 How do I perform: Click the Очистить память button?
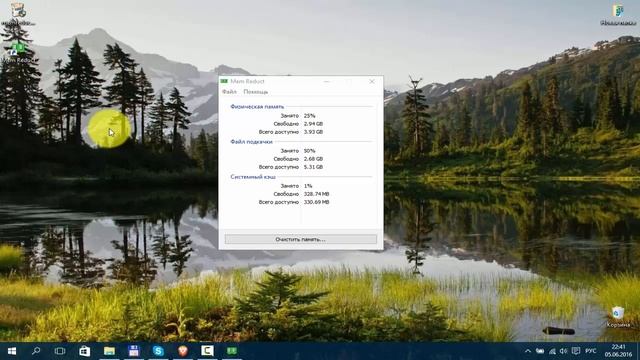point(300,239)
